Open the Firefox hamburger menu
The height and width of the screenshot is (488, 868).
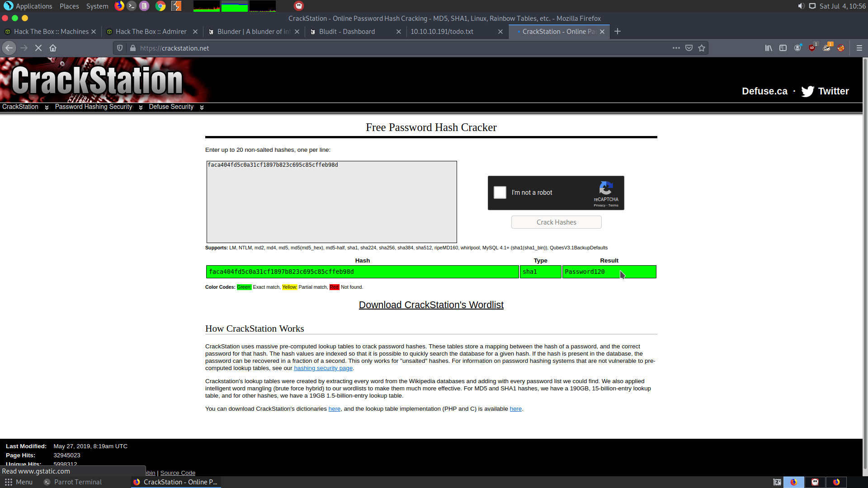point(859,48)
